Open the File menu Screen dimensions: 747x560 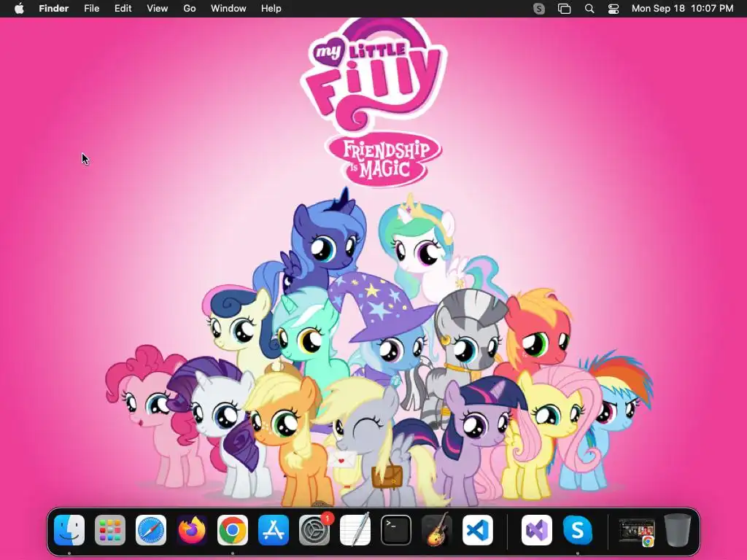(91, 9)
